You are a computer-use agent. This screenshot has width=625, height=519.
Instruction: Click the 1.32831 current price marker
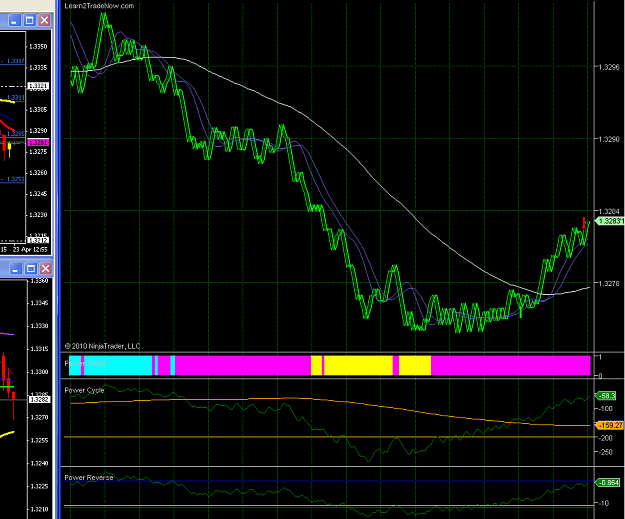click(x=610, y=221)
